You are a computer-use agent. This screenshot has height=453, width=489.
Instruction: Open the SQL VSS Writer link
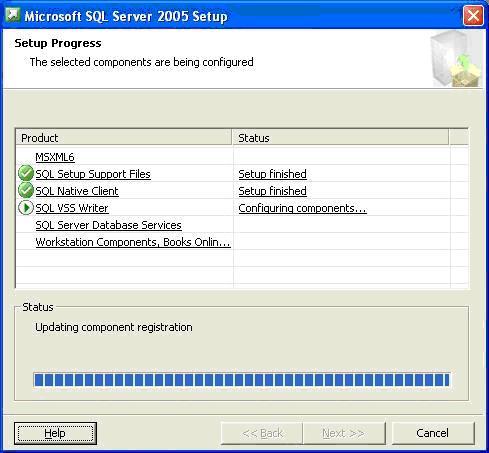click(x=72, y=208)
